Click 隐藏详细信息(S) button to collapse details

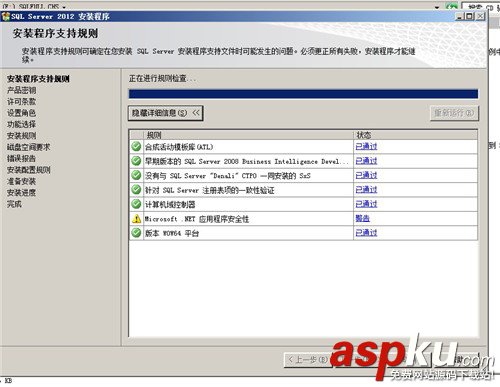pos(165,113)
